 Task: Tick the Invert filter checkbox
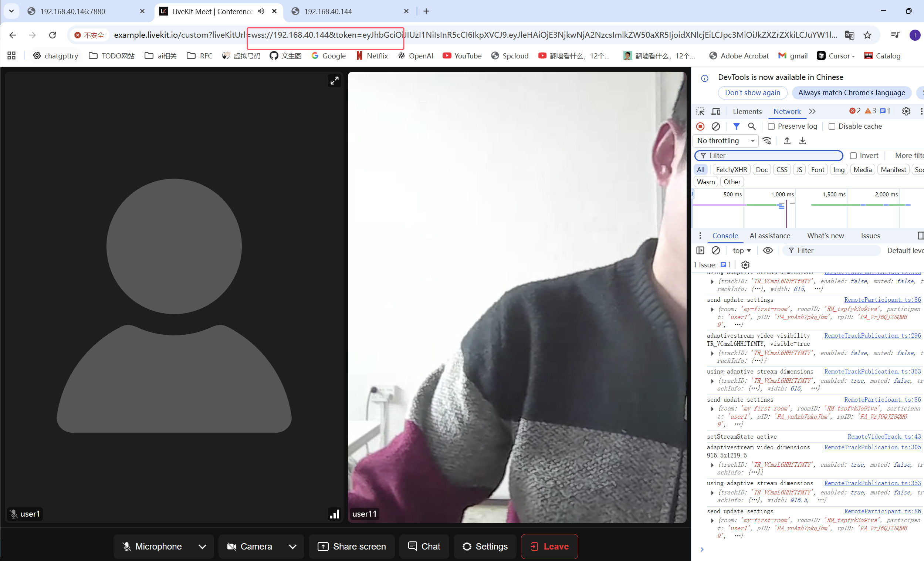click(x=853, y=155)
